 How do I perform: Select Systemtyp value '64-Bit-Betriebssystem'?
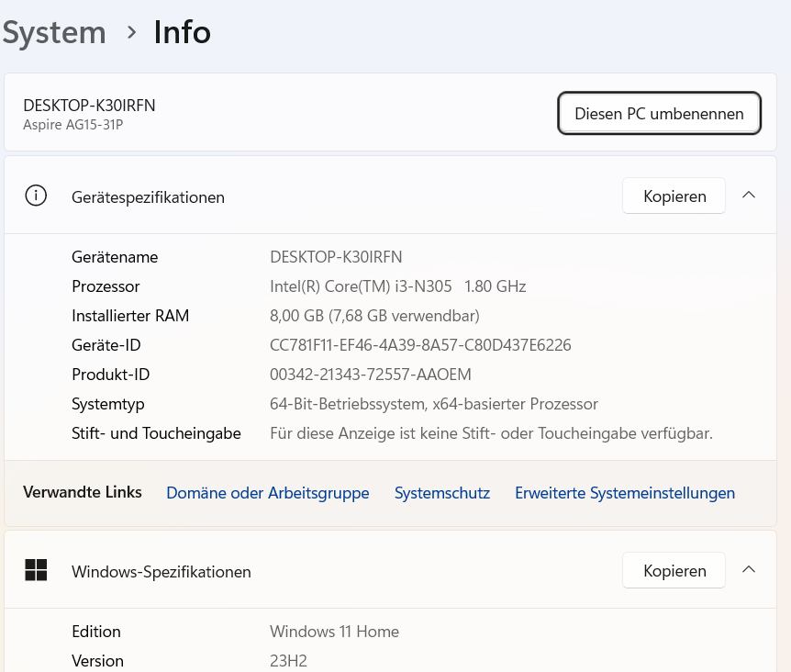434,404
